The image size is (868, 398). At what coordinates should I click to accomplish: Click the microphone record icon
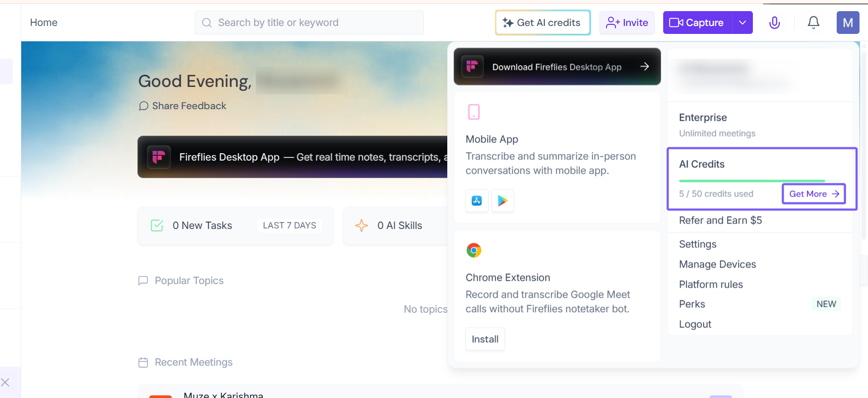pos(775,22)
